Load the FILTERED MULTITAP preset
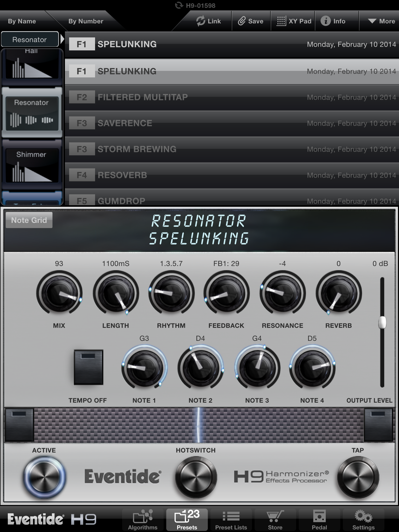Viewport: 399px width, 532px height. pos(232,97)
